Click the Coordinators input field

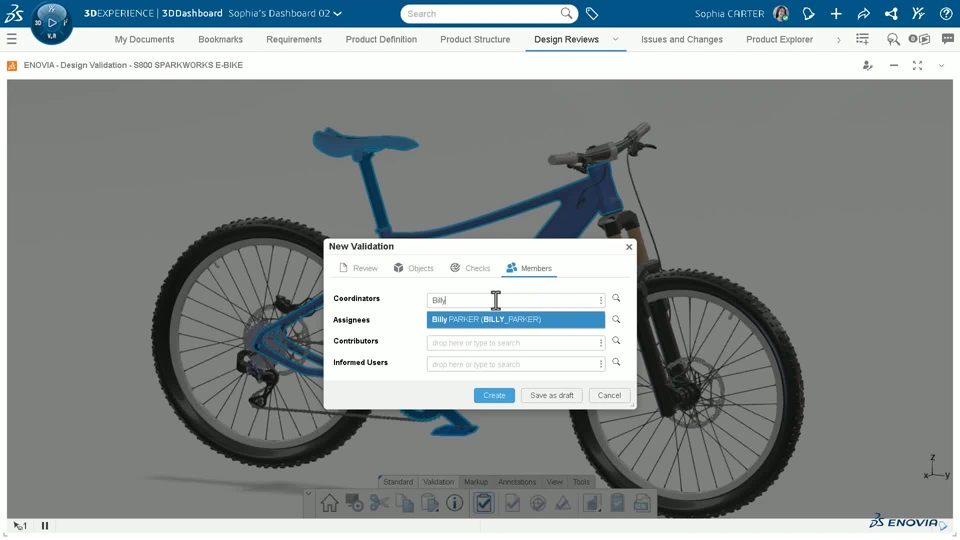516,300
